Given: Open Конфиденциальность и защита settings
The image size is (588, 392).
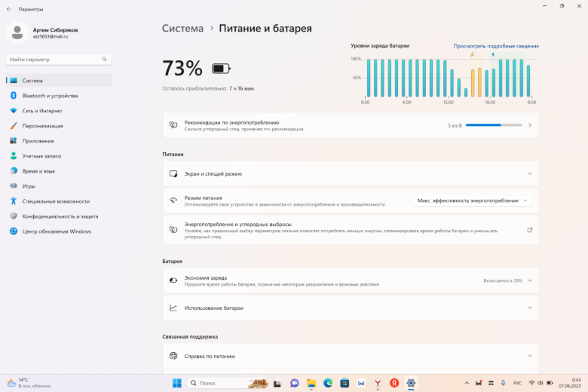Looking at the screenshot, I should pos(59,216).
